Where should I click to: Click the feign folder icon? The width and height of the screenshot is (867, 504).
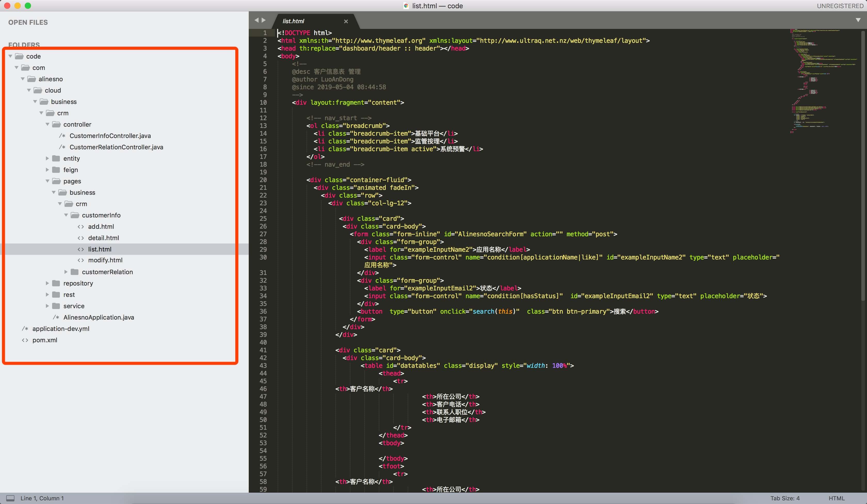point(56,170)
